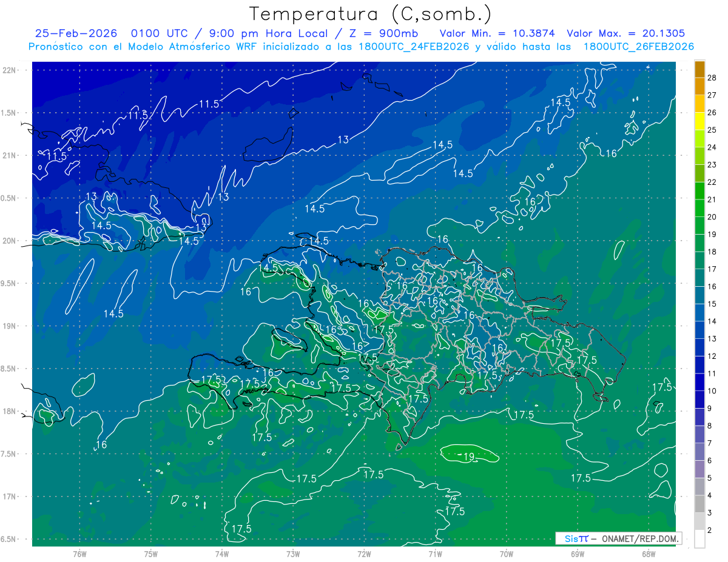The height and width of the screenshot is (562, 728).
Task: Click legend value "27" on color bar
Action: [712, 95]
